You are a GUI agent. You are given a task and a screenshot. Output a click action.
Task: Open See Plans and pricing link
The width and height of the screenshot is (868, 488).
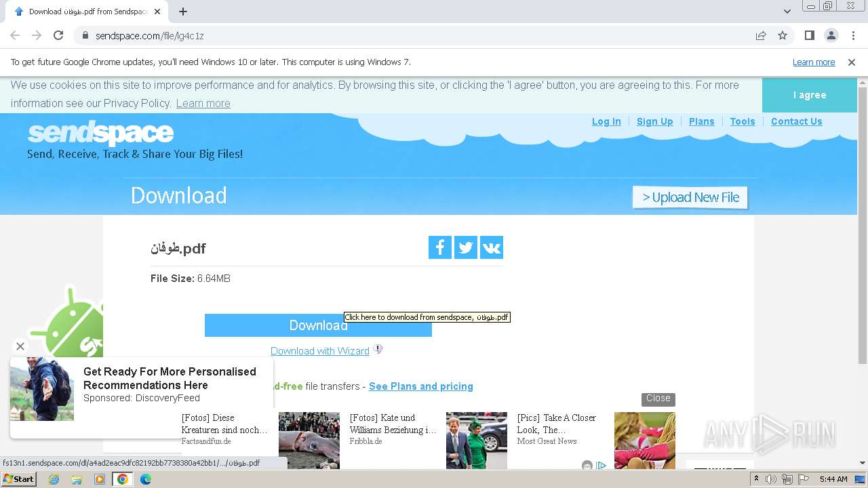421,386
